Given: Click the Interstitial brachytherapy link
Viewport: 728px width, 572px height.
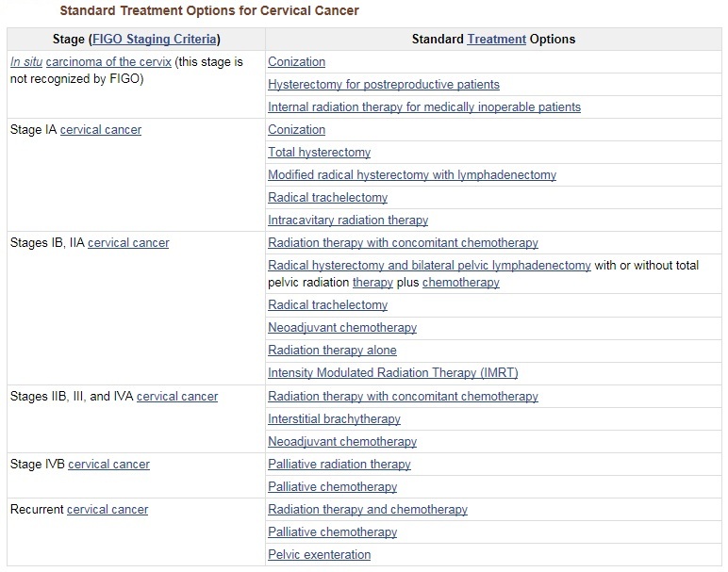Looking at the screenshot, I should [x=334, y=419].
